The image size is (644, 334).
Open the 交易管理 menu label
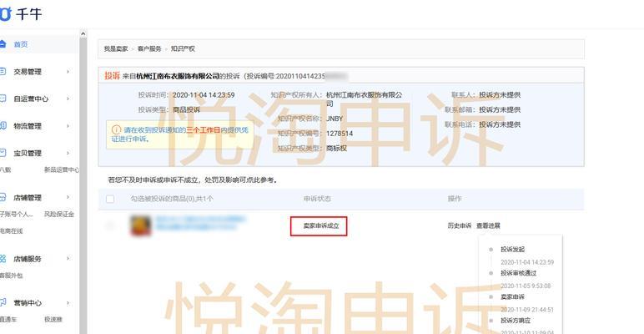coord(28,72)
